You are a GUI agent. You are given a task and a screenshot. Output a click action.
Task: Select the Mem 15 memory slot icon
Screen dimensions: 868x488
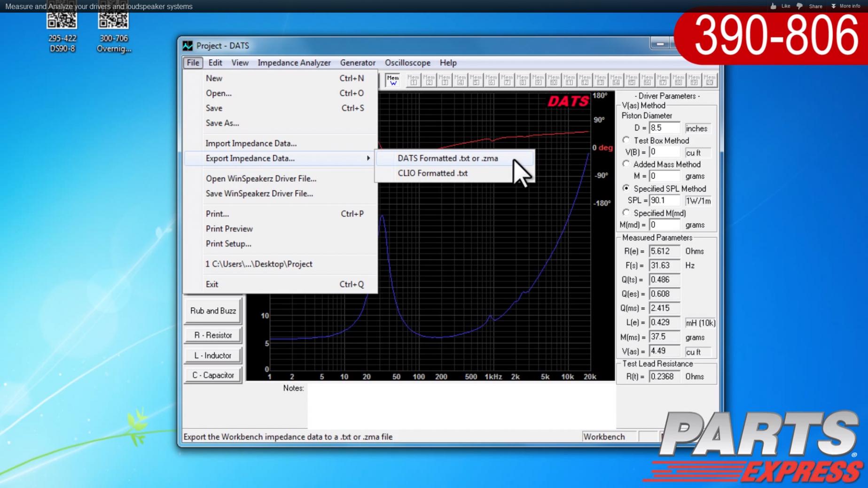pyautogui.click(x=632, y=80)
